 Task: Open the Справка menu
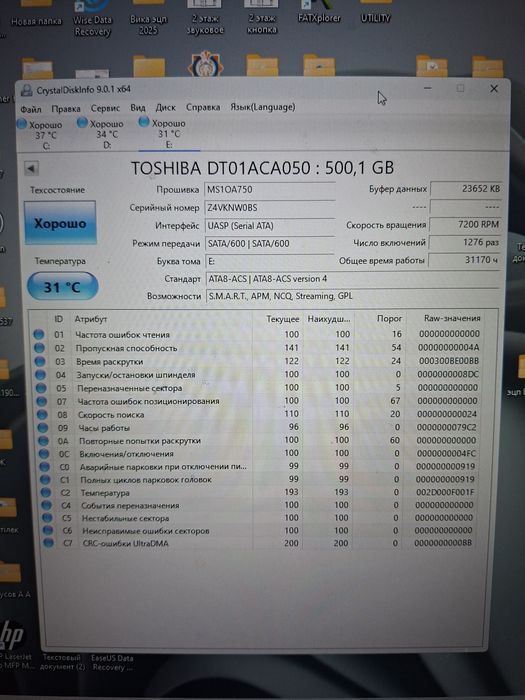point(203,107)
